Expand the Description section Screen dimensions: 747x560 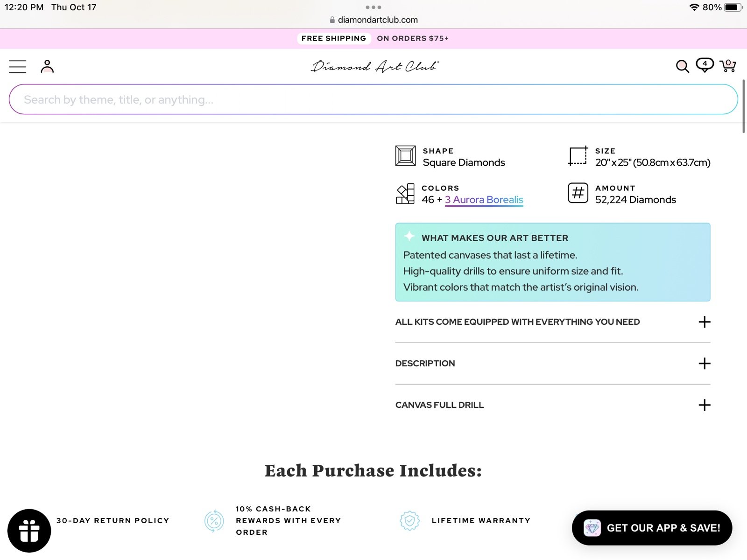(x=553, y=364)
